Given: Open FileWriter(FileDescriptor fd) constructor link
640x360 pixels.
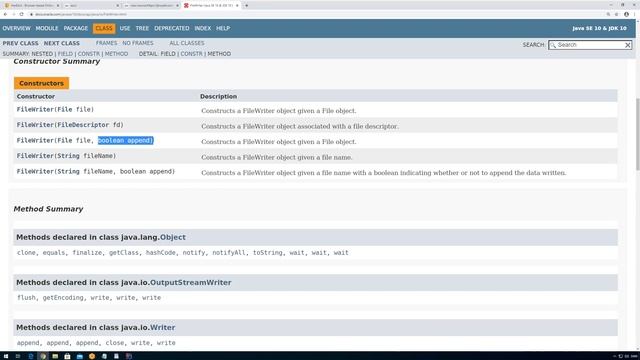Looking at the screenshot, I should pos(70,125).
